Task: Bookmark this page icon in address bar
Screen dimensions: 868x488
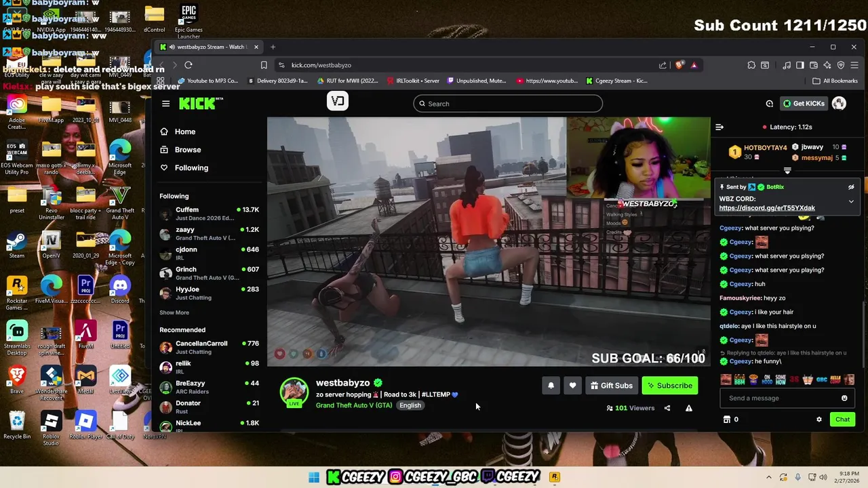Action: 264,65
